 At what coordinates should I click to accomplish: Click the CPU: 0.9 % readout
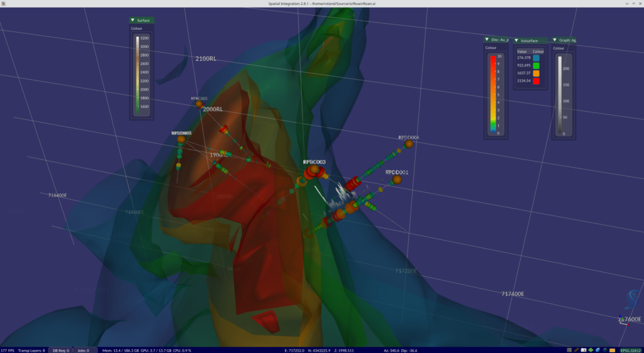click(x=182, y=350)
